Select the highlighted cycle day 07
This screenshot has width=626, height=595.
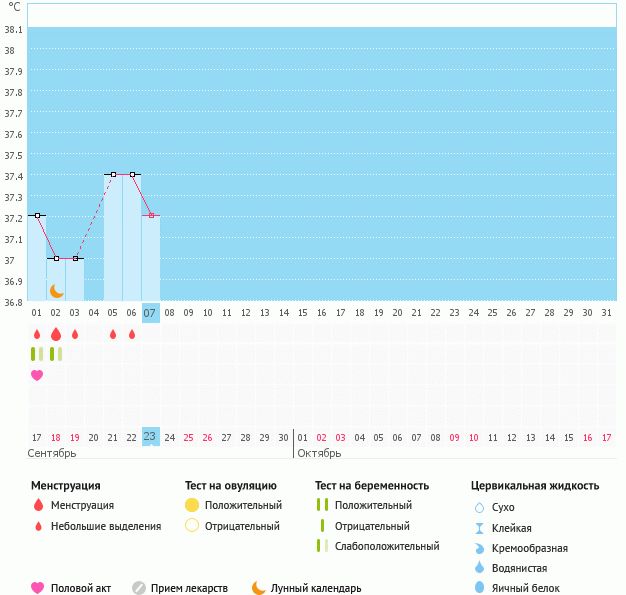151,313
